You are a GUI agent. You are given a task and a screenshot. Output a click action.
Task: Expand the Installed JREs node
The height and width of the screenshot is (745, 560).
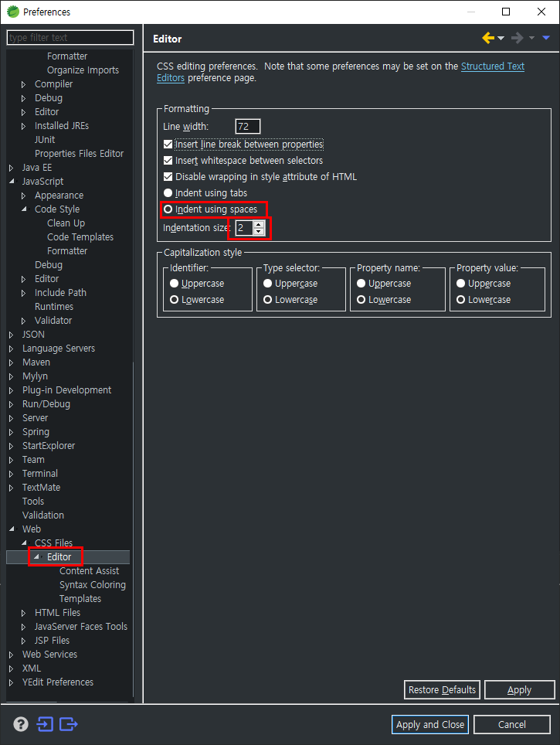tap(23, 126)
